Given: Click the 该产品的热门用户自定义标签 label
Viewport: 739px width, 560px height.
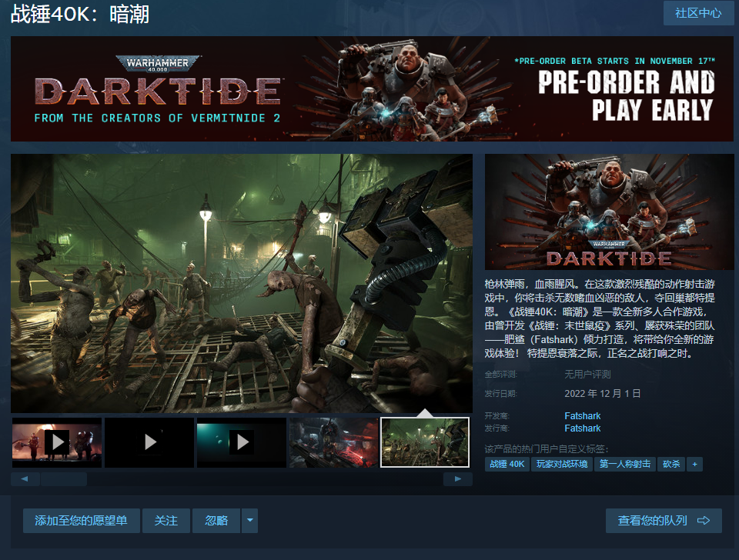Looking at the screenshot, I should pyautogui.click(x=547, y=449).
